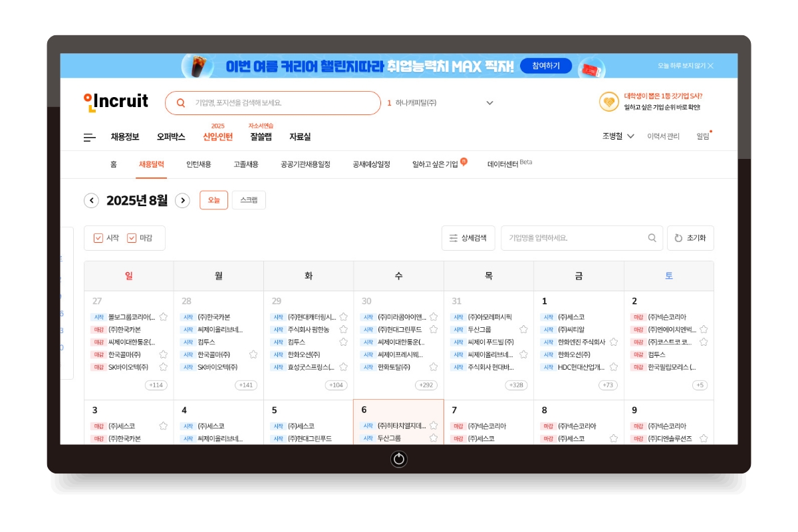Toggle the 시작 checkbox filter
Screen dimensions: 798x532
tap(98, 238)
